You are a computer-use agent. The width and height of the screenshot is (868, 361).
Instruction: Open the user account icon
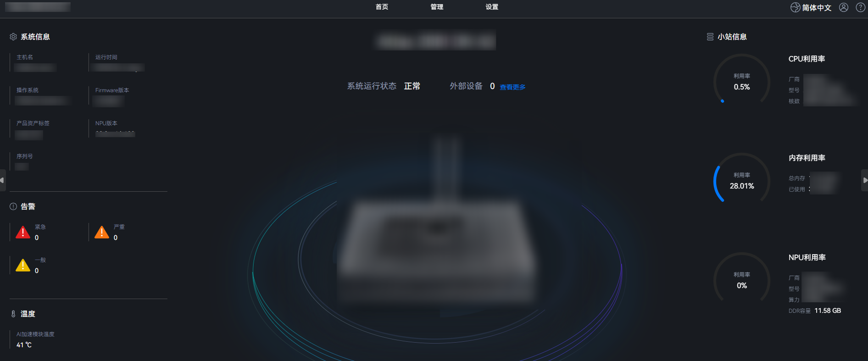tap(843, 7)
